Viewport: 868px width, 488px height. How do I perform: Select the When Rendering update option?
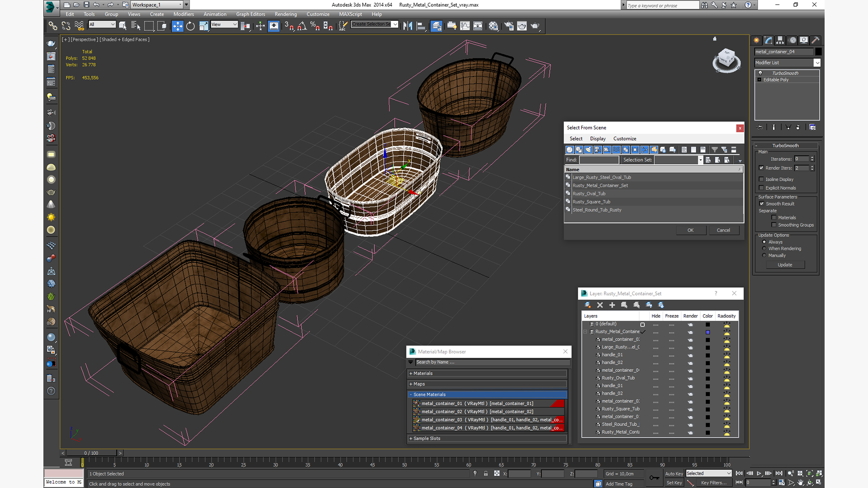[764, 249]
